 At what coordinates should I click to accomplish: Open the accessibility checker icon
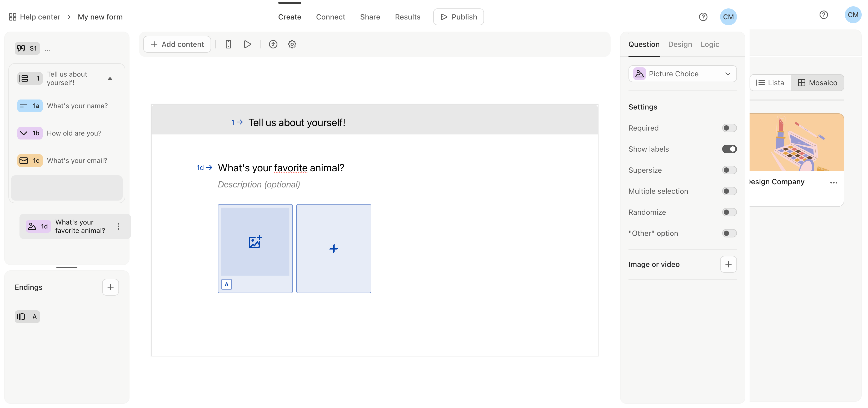[x=273, y=44]
